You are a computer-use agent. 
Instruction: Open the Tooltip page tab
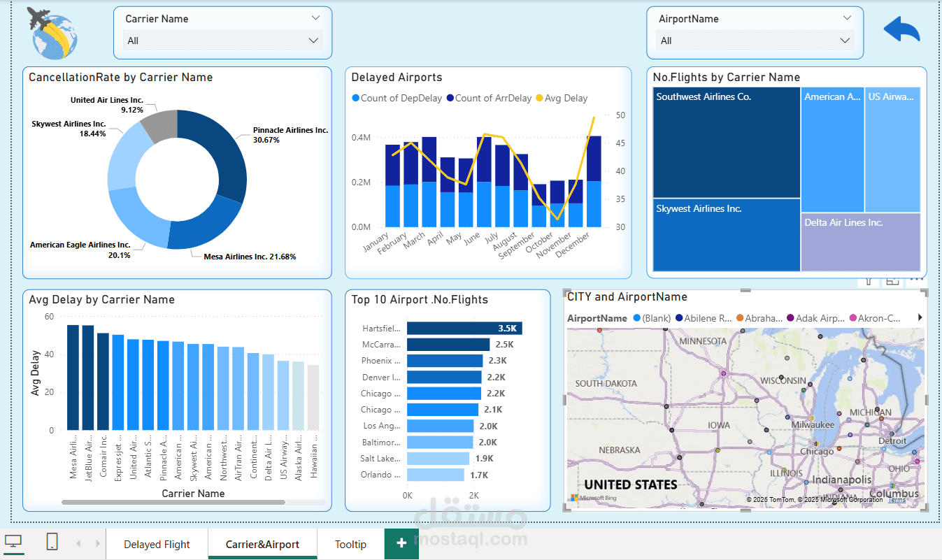click(x=350, y=544)
